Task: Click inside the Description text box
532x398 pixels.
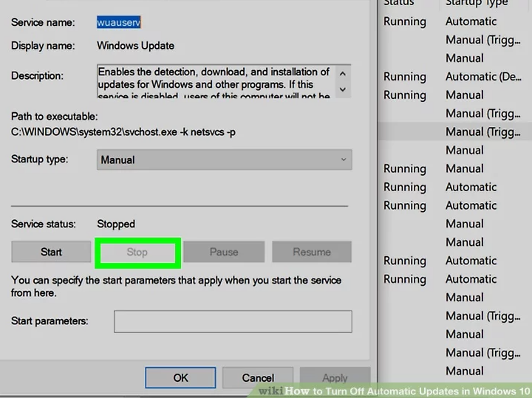Action: tap(214, 83)
